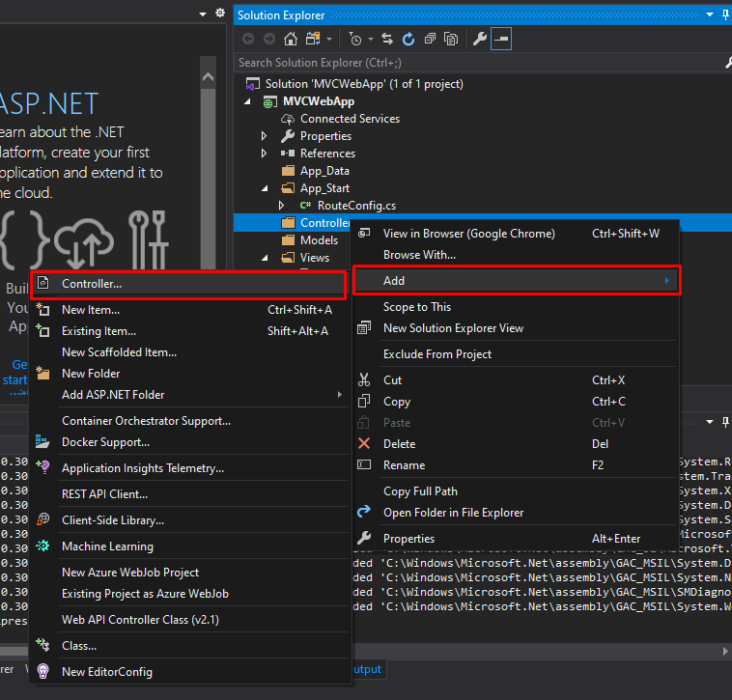Image resolution: width=732 pixels, height=700 pixels.
Task: Expand Add ASP.NET Folder submenu
Action: [189, 395]
